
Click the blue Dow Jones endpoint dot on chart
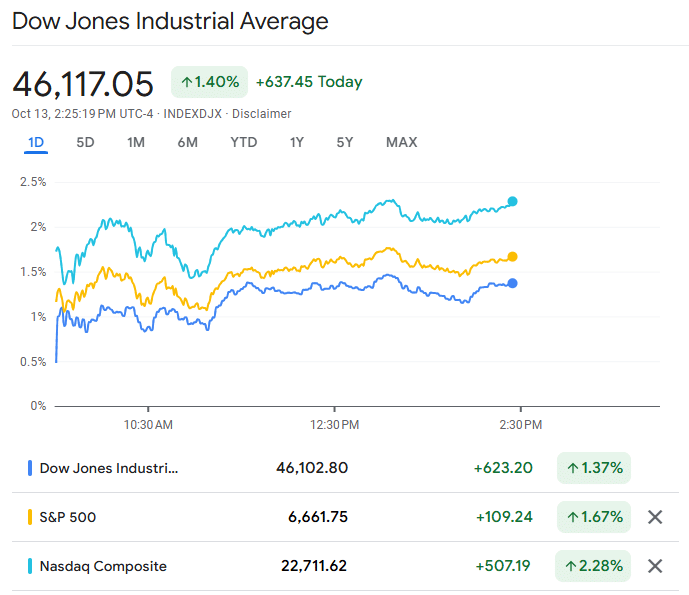(x=513, y=283)
